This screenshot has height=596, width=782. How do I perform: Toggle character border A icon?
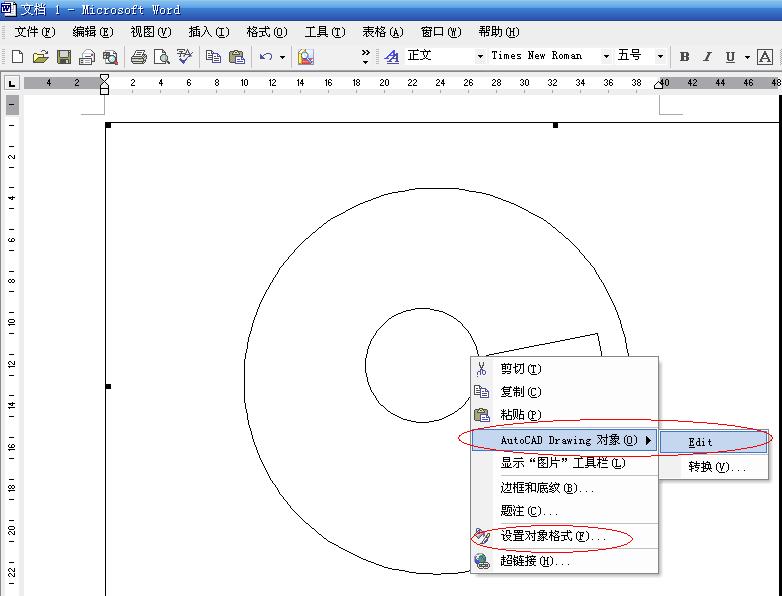click(765, 57)
